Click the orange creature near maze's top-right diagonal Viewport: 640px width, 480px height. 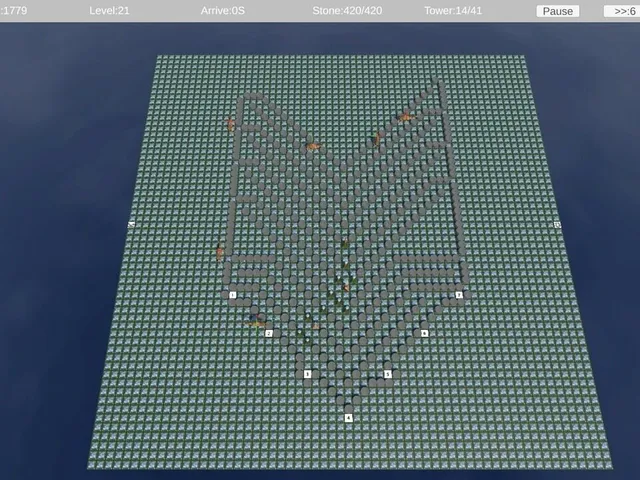point(406,118)
